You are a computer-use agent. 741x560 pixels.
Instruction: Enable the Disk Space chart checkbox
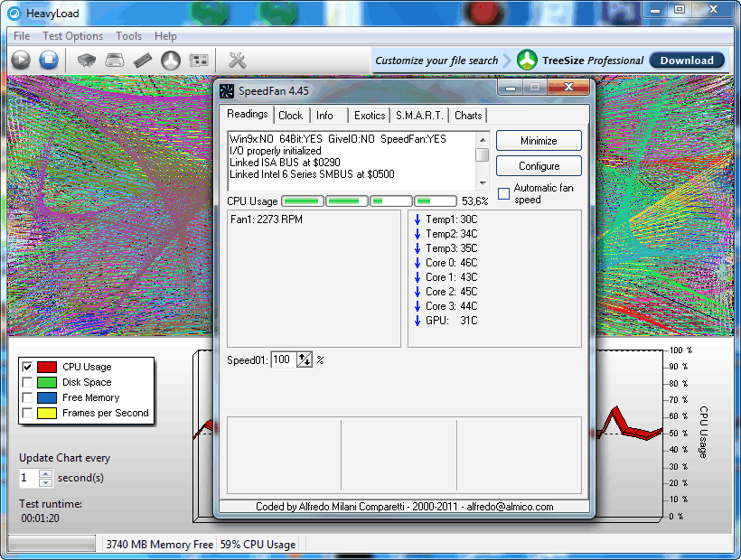coord(27,382)
